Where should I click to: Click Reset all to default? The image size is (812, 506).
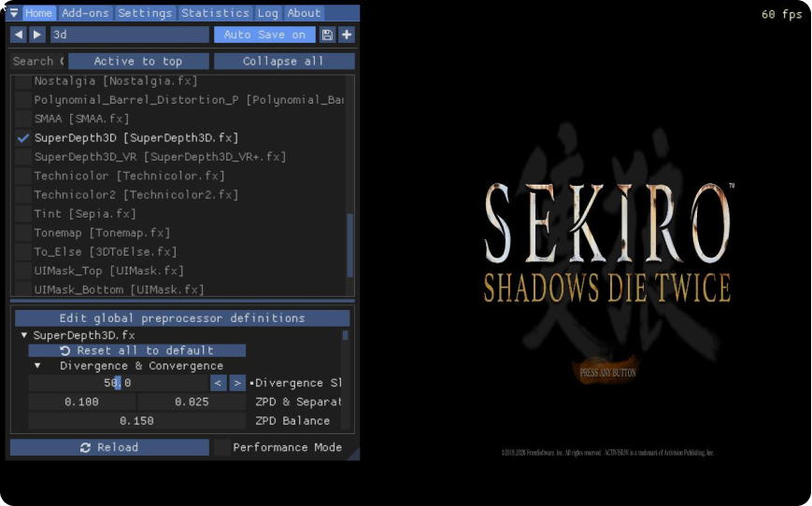click(x=136, y=351)
